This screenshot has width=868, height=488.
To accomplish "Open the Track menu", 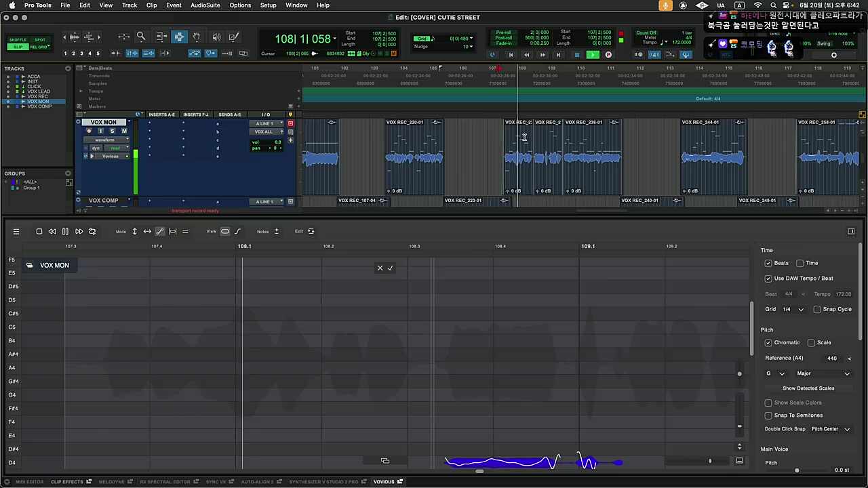I will (x=130, y=5).
